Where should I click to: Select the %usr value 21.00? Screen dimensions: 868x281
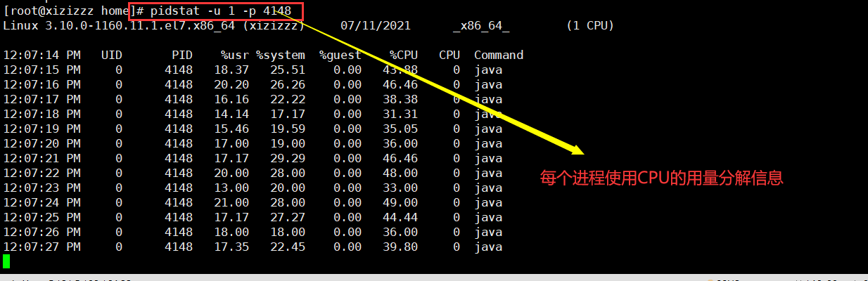point(231,202)
